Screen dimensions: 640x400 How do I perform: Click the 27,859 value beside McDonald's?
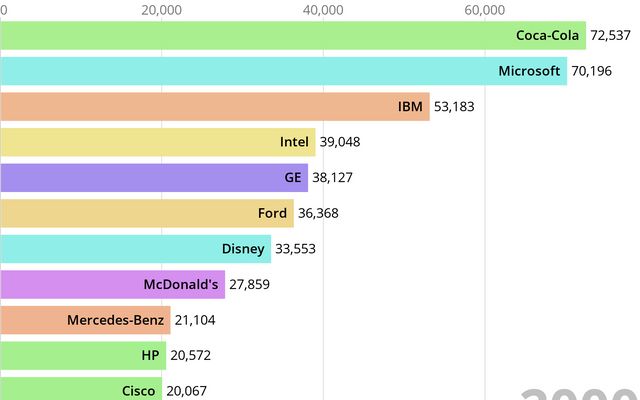(249, 284)
